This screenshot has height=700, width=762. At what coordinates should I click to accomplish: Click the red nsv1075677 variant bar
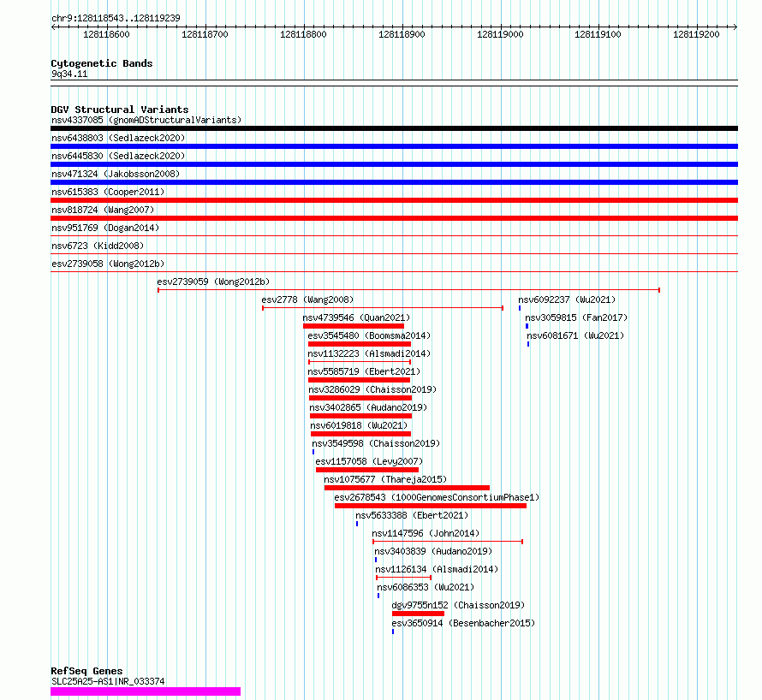point(407,488)
